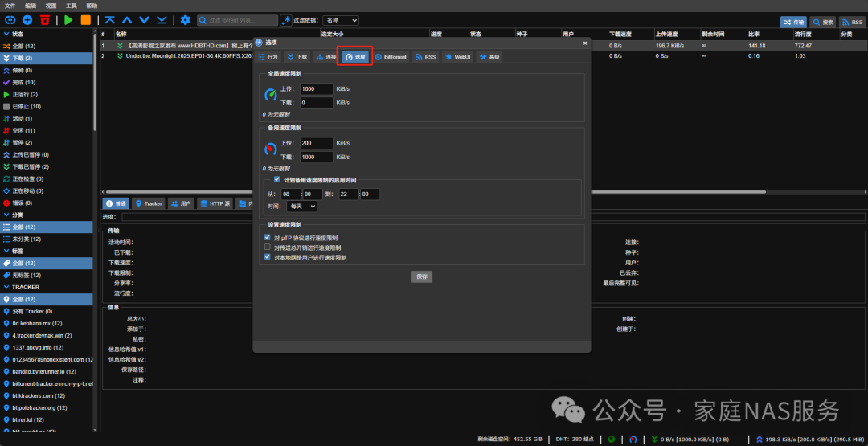Open the 视图 menu
868x446 pixels.
click(51, 6)
